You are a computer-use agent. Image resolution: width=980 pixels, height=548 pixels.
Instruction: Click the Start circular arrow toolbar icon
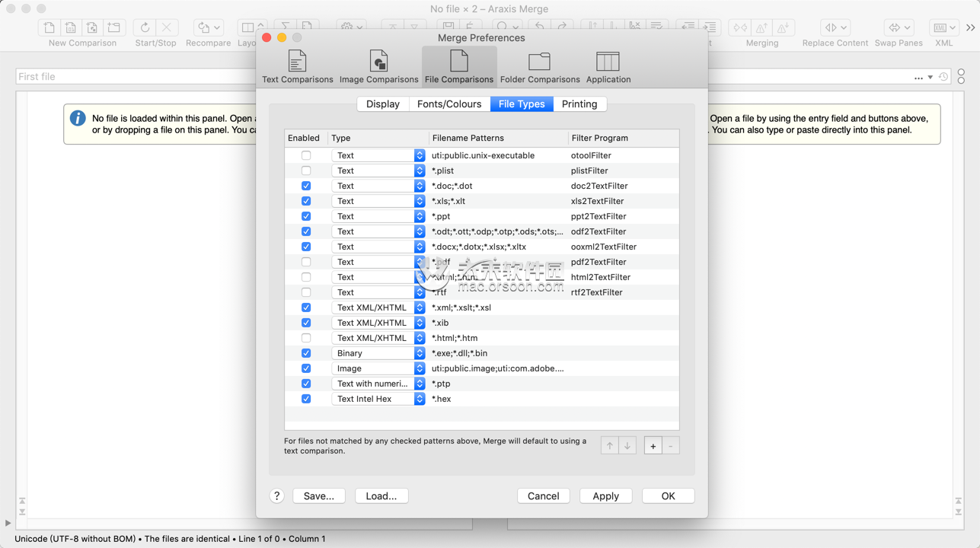pyautogui.click(x=145, y=27)
